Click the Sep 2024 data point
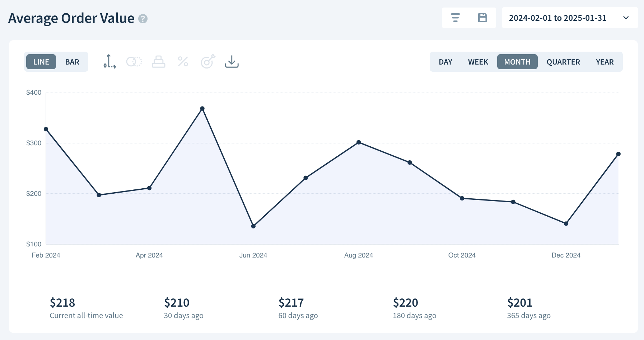Viewport: 644px width, 340px height. (x=410, y=162)
